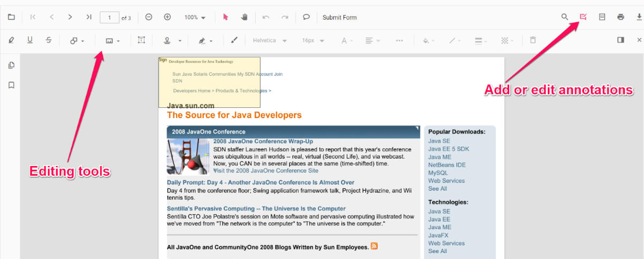The image size is (644, 259).
Task: Redo the last action
Action: (285, 17)
